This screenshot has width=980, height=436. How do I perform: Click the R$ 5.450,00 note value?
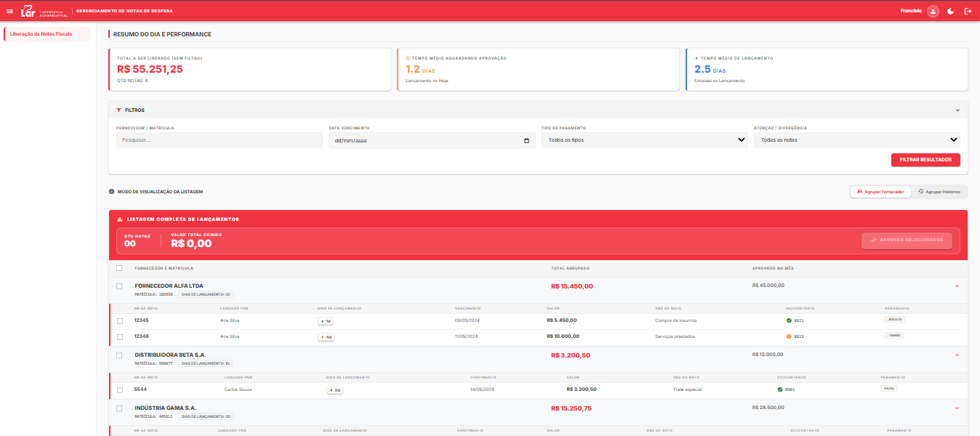pyautogui.click(x=562, y=320)
